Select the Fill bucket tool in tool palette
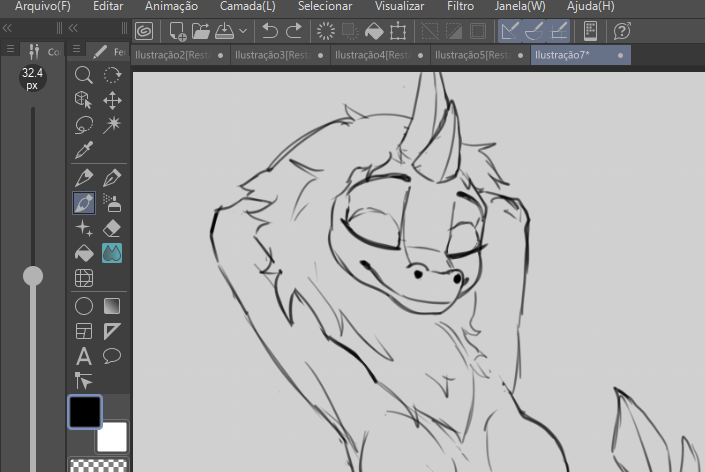This screenshot has height=472, width=705. pyautogui.click(x=84, y=254)
